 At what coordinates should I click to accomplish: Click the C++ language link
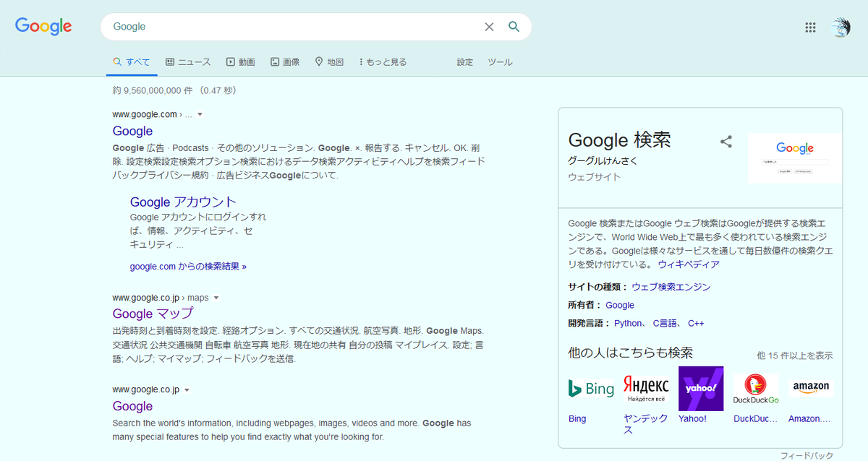point(696,323)
